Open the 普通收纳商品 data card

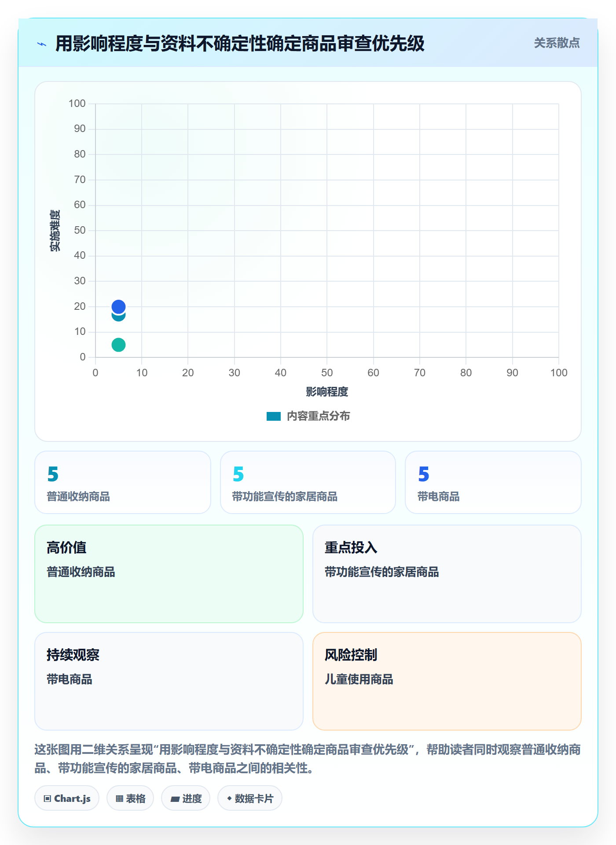123,482
